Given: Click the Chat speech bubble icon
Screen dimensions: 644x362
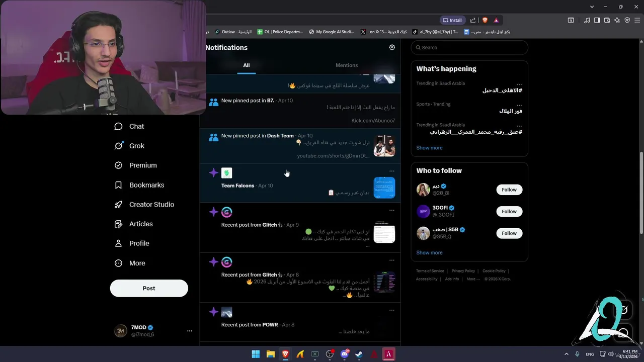Looking at the screenshot, I should coord(118,126).
